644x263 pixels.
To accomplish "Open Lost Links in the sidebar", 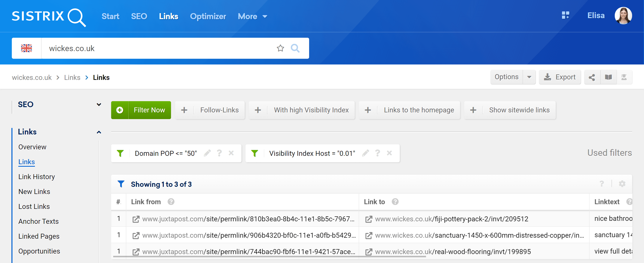I will 34,207.
